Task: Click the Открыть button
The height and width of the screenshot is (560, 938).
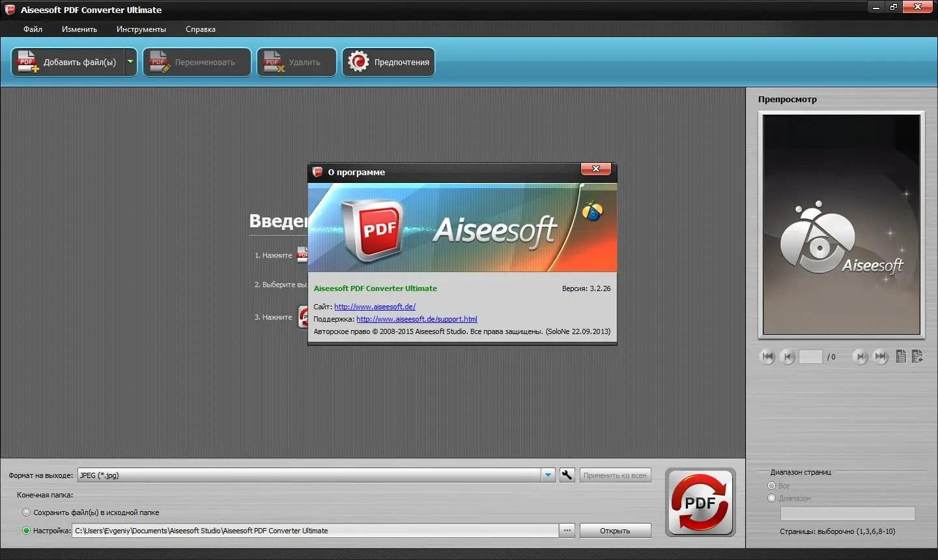Action: pos(615,531)
